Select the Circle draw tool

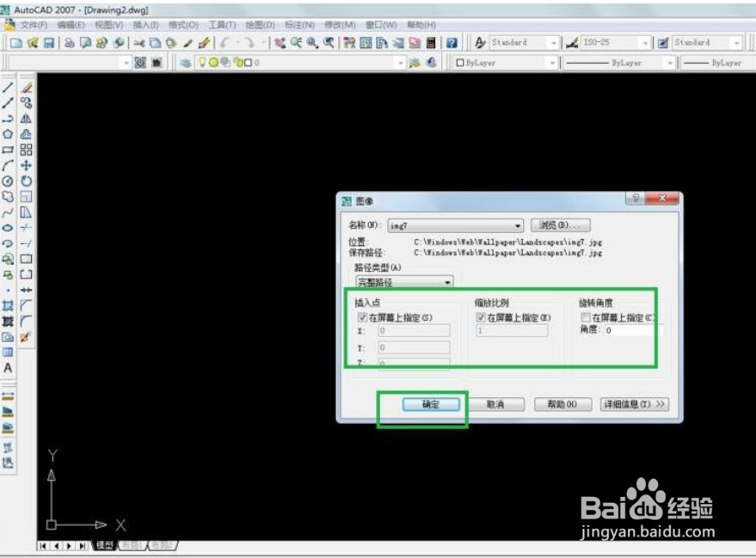pos(8,181)
